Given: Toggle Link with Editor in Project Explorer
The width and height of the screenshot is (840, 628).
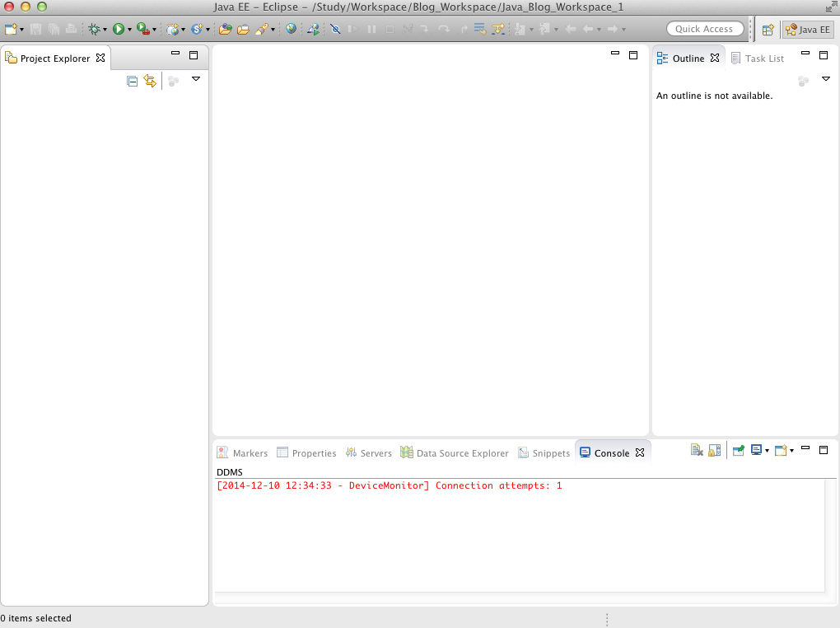Looking at the screenshot, I should 150,81.
